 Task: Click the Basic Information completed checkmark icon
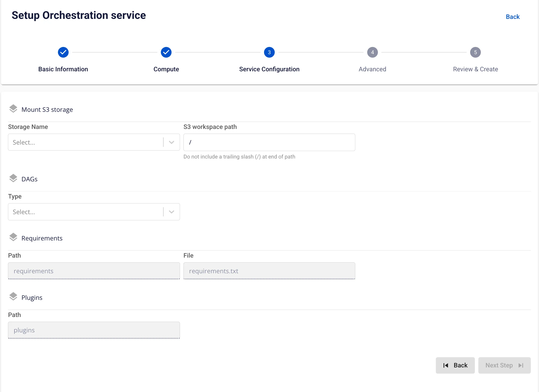(63, 52)
